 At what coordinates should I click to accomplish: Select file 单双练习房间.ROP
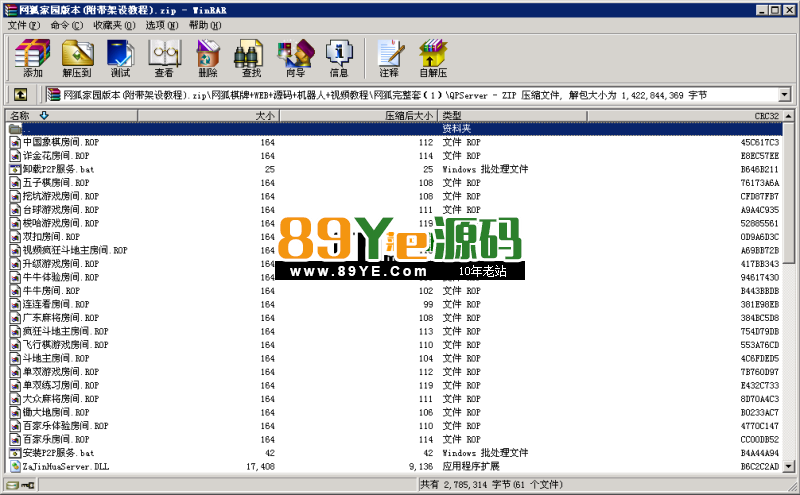pos(61,385)
